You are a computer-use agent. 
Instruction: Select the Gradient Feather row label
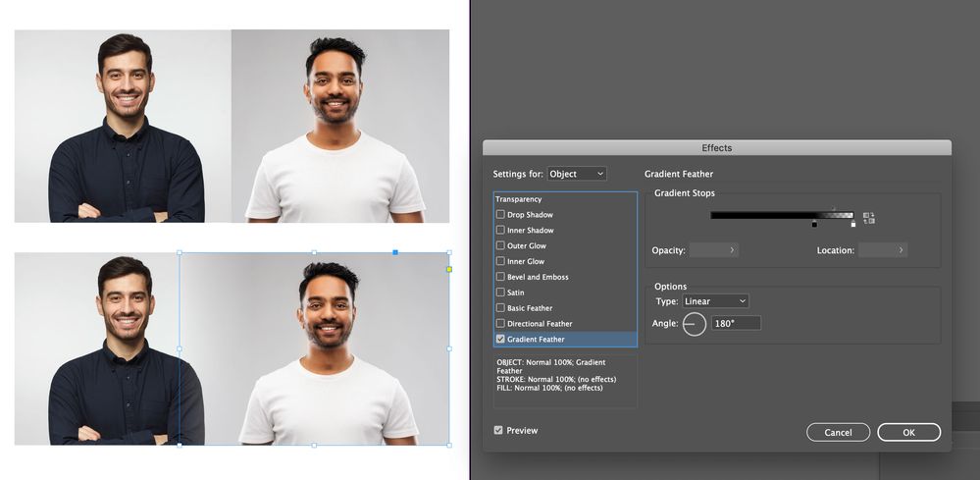click(x=536, y=340)
